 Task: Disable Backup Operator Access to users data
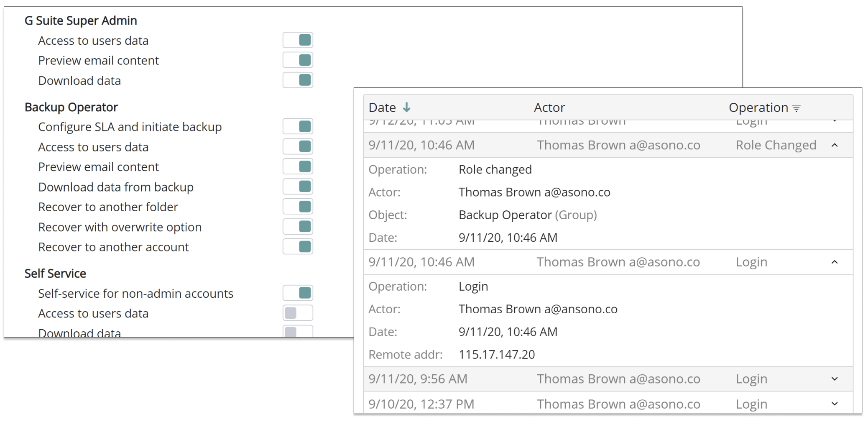click(x=298, y=146)
